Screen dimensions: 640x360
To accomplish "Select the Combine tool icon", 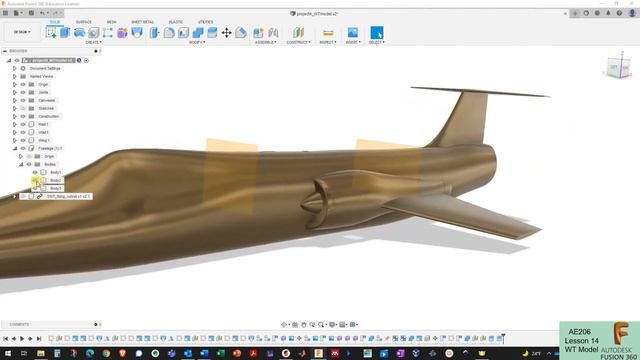I will [x=198, y=33].
